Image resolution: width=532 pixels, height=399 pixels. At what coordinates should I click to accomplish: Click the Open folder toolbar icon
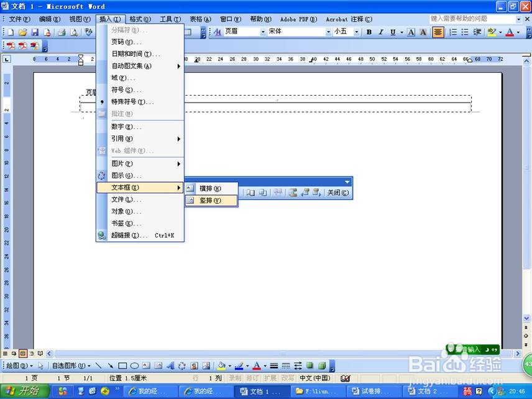point(23,32)
